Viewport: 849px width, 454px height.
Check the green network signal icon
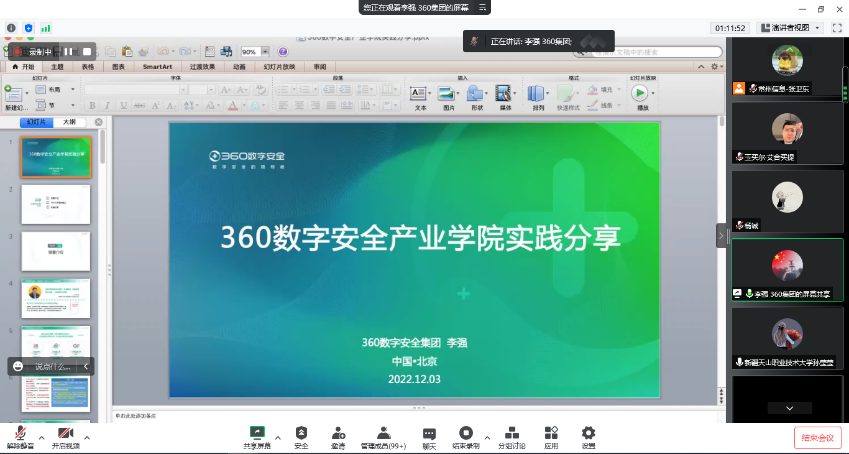coord(46,28)
